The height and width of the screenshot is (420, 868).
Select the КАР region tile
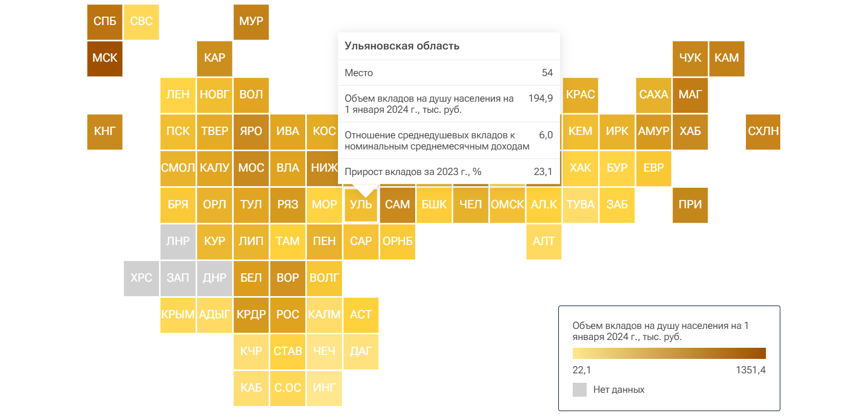tap(215, 58)
